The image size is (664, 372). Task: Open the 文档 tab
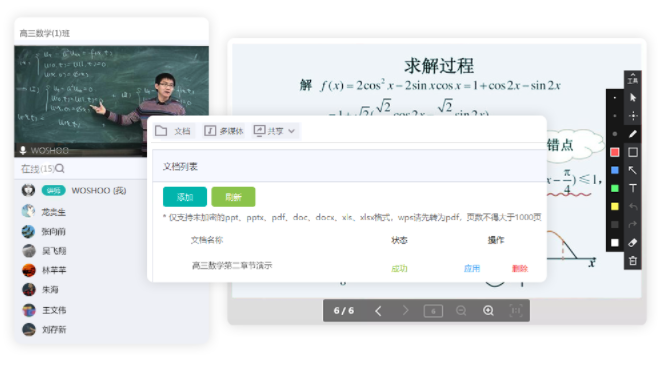point(173,131)
